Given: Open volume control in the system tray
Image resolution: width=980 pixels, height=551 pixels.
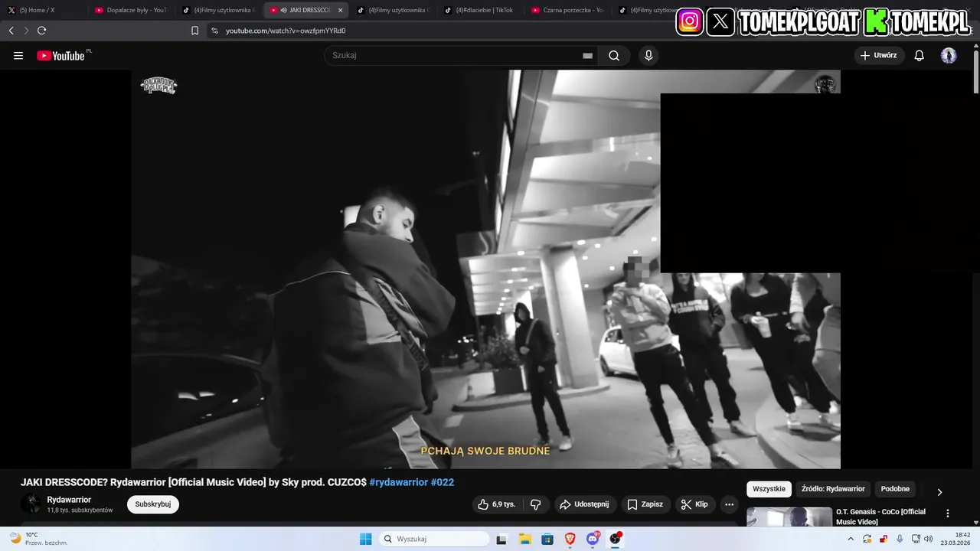Looking at the screenshot, I should coord(929,539).
